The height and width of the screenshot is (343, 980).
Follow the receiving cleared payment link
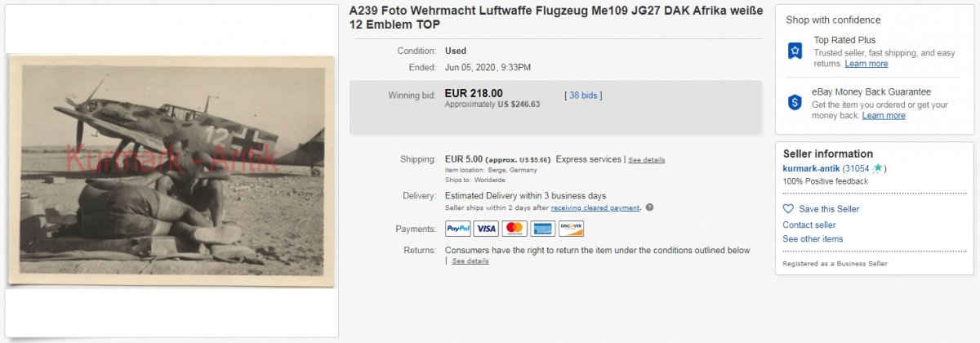tap(595, 208)
